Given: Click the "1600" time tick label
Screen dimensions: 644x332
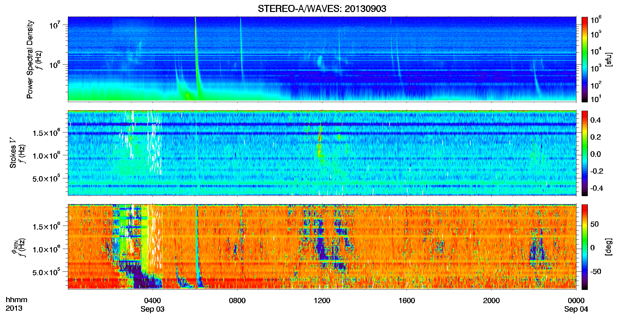Looking at the screenshot, I should click(x=406, y=300).
